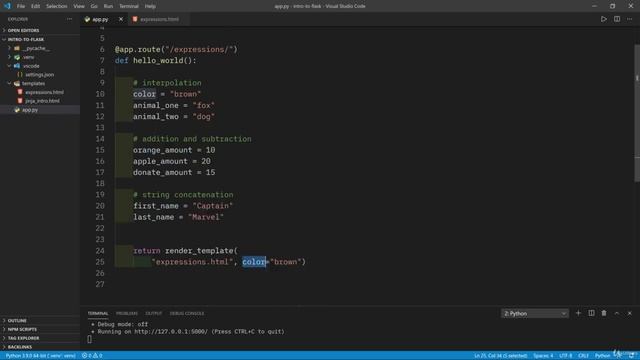
Task: Kill terminal with trash icon
Action: pyautogui.click(x=604, y=313)
